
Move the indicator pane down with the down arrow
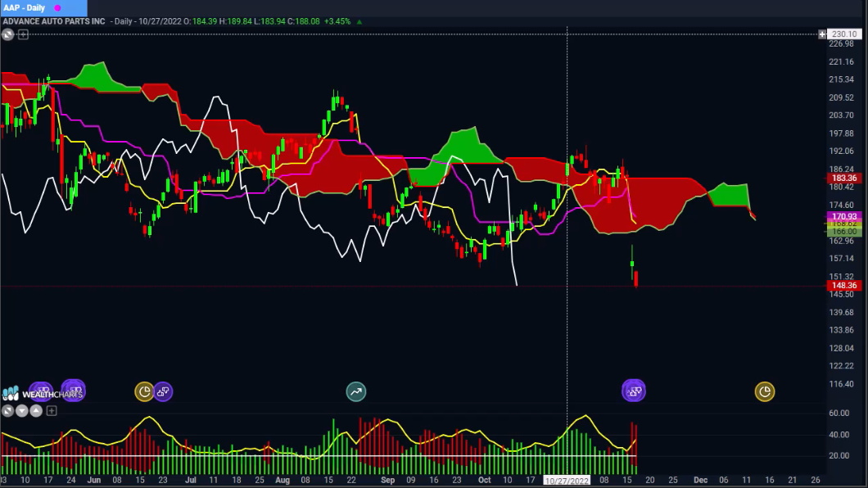(x=22, y=410)
